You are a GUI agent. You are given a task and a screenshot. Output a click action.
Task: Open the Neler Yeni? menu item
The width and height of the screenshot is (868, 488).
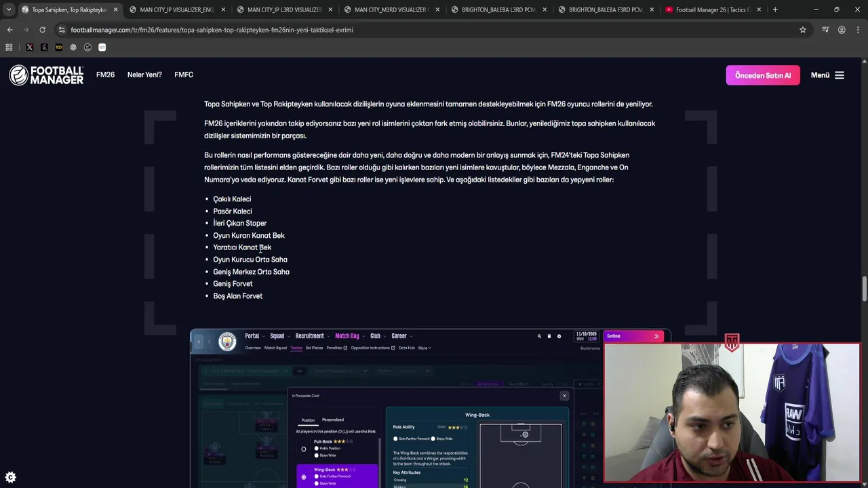[x=144, y=75]
